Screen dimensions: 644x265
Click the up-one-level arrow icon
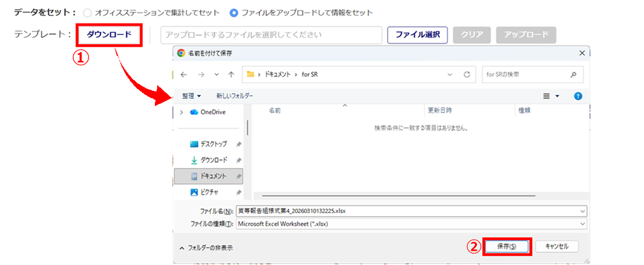(x=231, y=74)
